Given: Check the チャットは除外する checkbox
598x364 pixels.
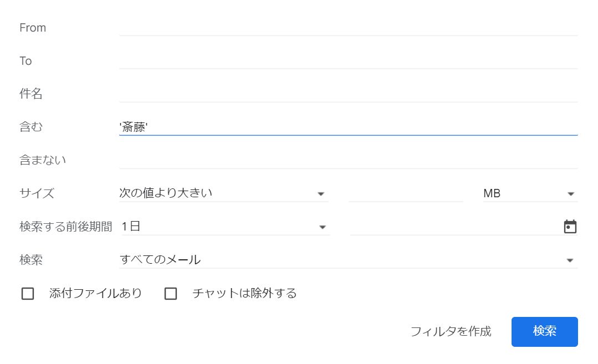Looking at the screenshot, I should tap(171, 294).
